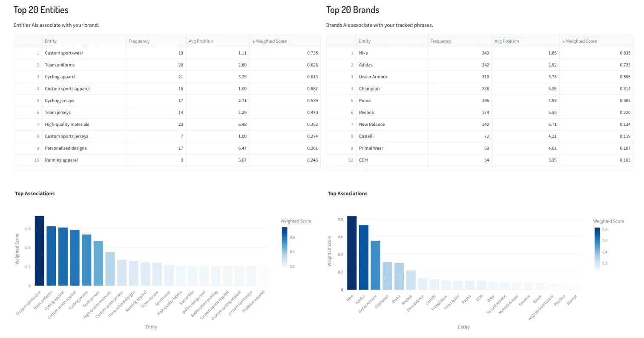Select Under Armour cell in brands table
This screenshot has height=338, width=644.
tap(392, 77)
